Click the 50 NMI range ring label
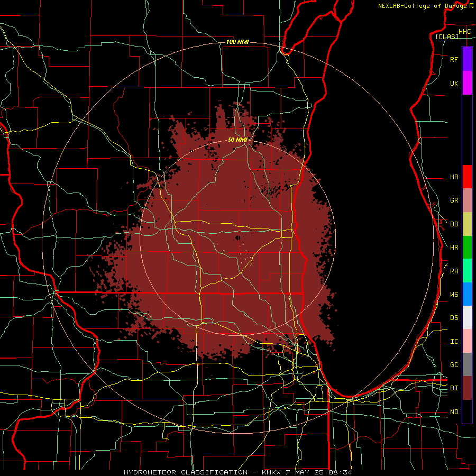476x476 pixels. [x=237, y=140]
